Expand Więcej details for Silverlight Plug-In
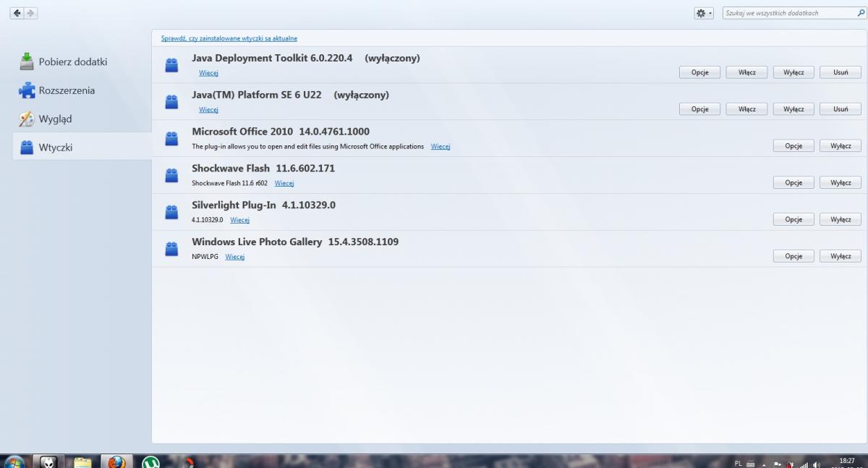 (x=239, y=220)
